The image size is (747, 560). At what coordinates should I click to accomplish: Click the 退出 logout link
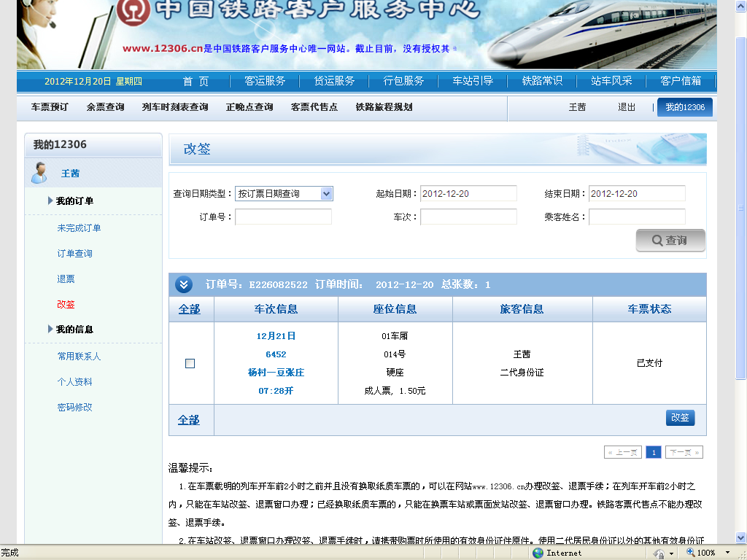[x=627, y=107]
